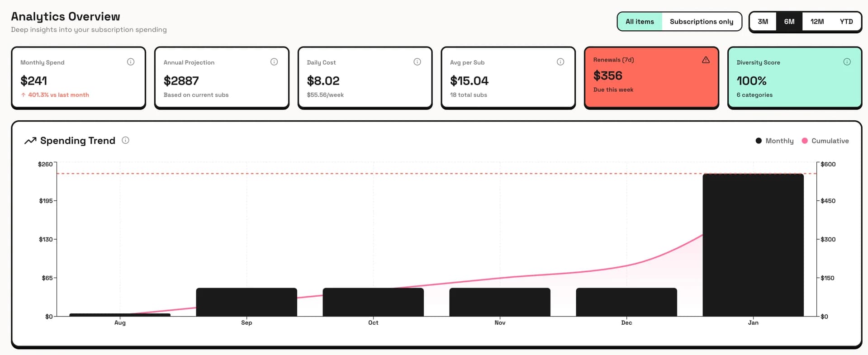868x355 pixels.
Task: Click the warning icon on the Renewals card
Action: (x=706, y=59)
